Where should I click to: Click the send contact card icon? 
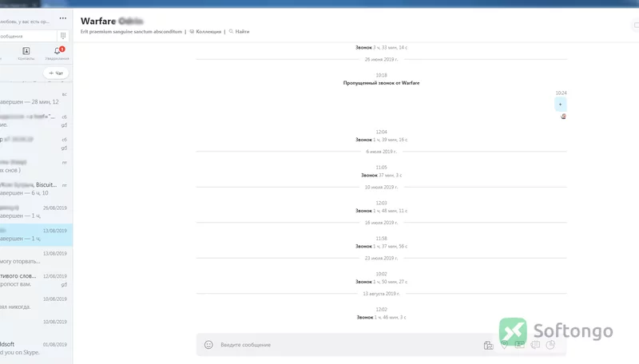(520, 345)
